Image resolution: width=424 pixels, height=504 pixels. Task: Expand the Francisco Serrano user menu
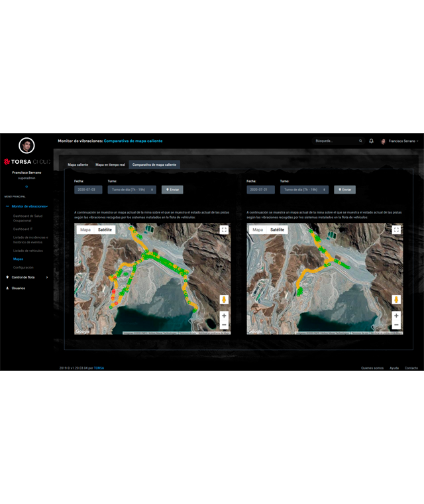(x=403, y=141)
